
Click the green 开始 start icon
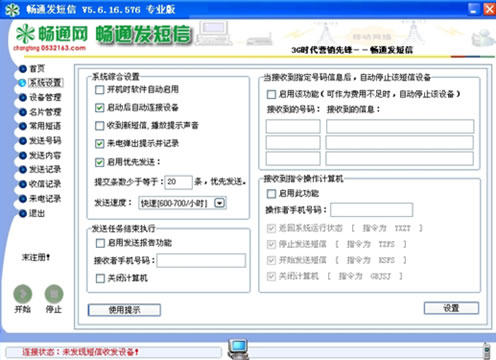[x=23, y=294]
